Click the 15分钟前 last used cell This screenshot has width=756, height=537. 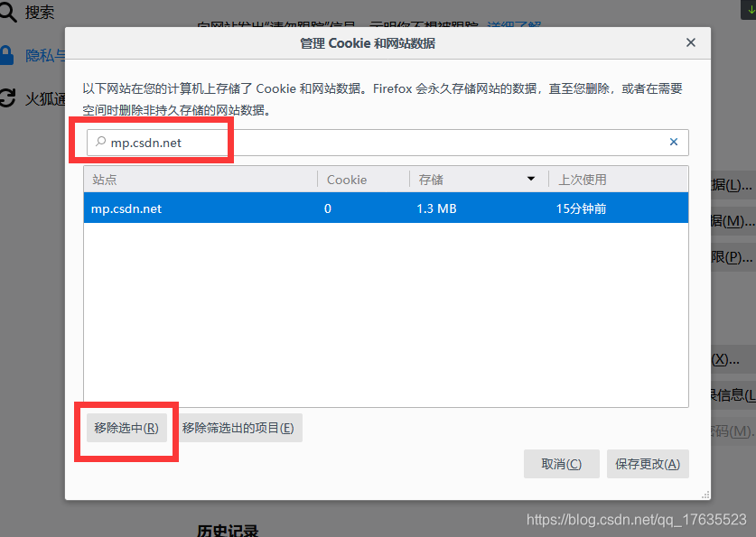click(581, 208)
